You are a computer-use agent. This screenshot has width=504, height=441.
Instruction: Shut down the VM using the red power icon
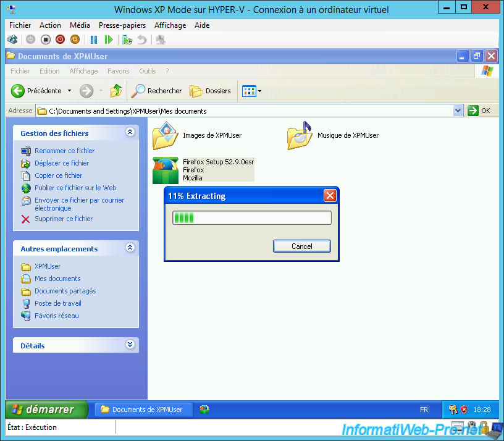(60, 40)
